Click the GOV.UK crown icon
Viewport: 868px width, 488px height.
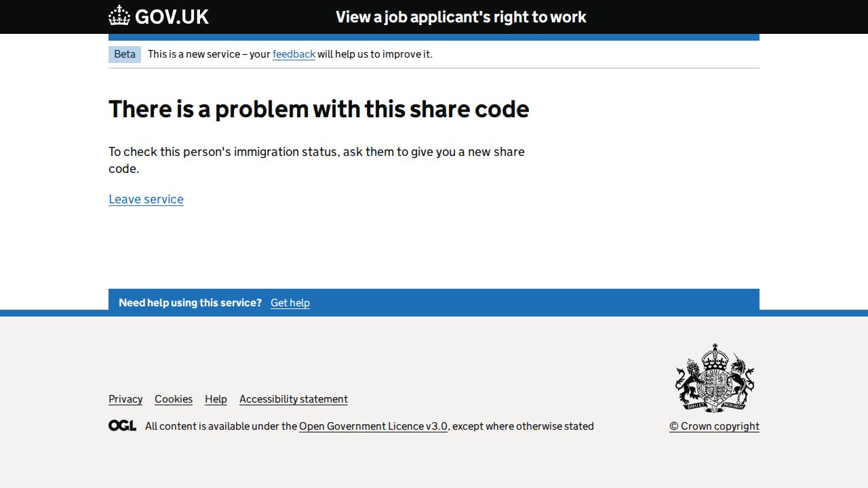click(x=119, y=16)
